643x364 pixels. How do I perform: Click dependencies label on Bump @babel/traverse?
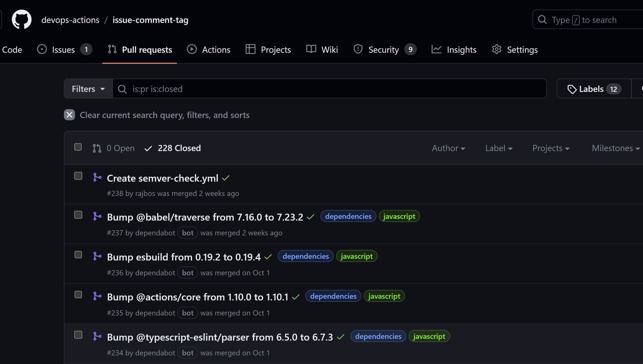[x=348, y=216]
